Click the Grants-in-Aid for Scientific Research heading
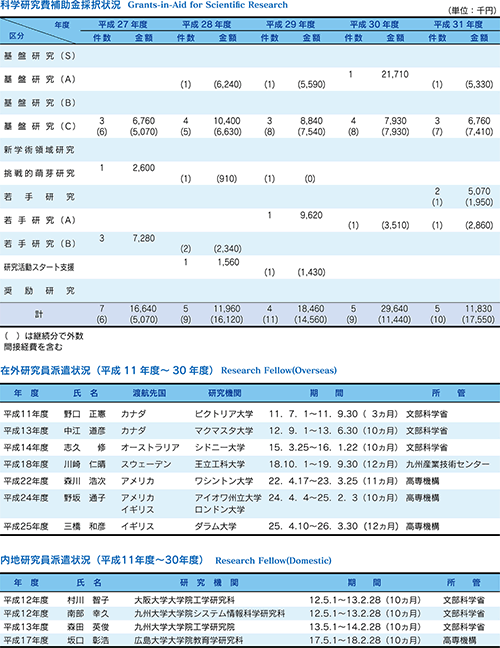 pyautogui.click(x=207, y=5)
